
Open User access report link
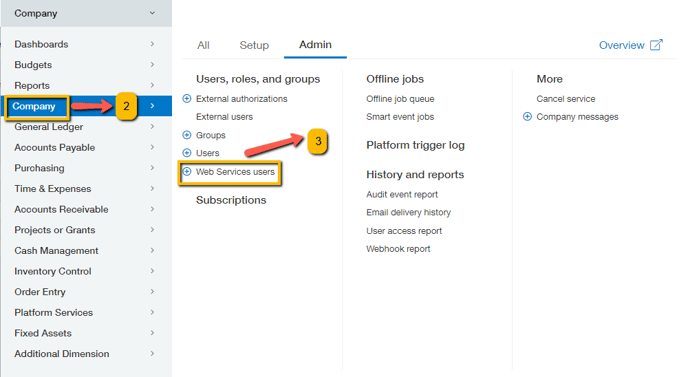click(x=404, y=231)
